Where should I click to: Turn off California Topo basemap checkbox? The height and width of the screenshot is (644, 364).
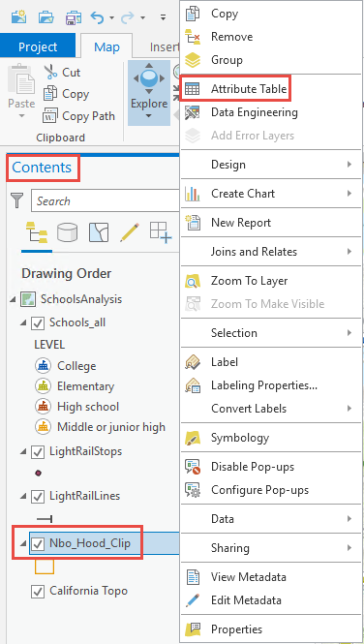38,592
